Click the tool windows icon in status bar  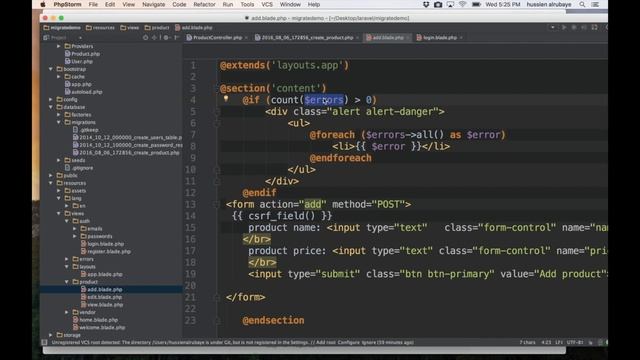tap(44, 342)
